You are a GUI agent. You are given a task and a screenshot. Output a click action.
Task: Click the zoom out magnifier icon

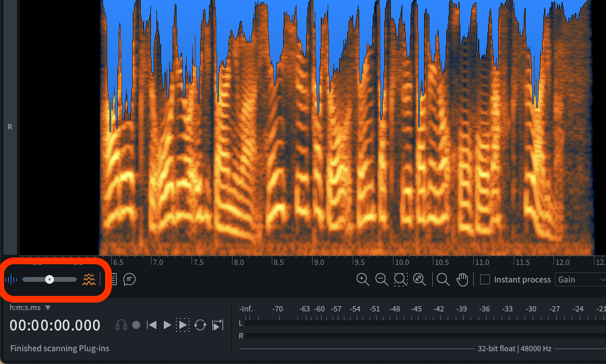click(382, 279)
